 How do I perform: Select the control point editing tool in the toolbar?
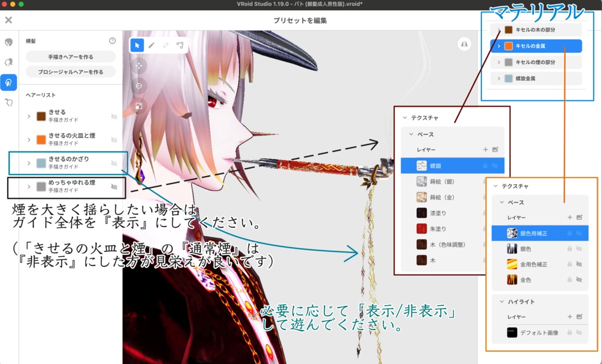point(180,45)
